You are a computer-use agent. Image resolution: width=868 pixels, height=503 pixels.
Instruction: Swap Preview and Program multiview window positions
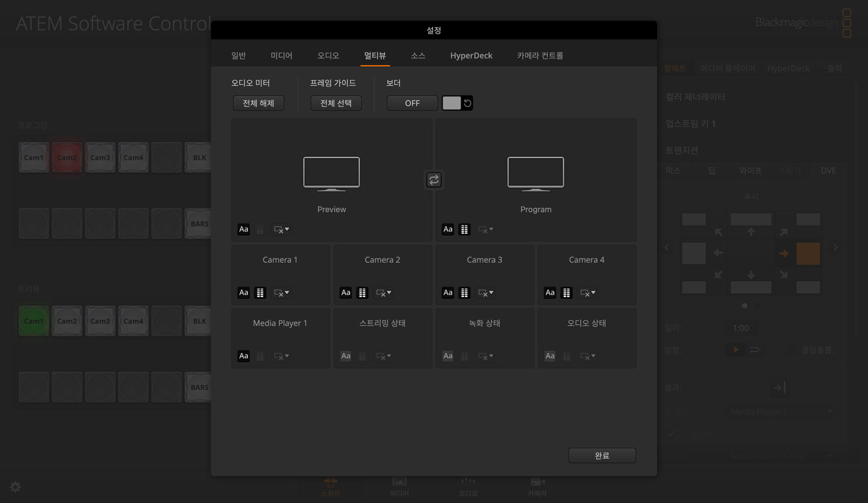tap(433, 179)
